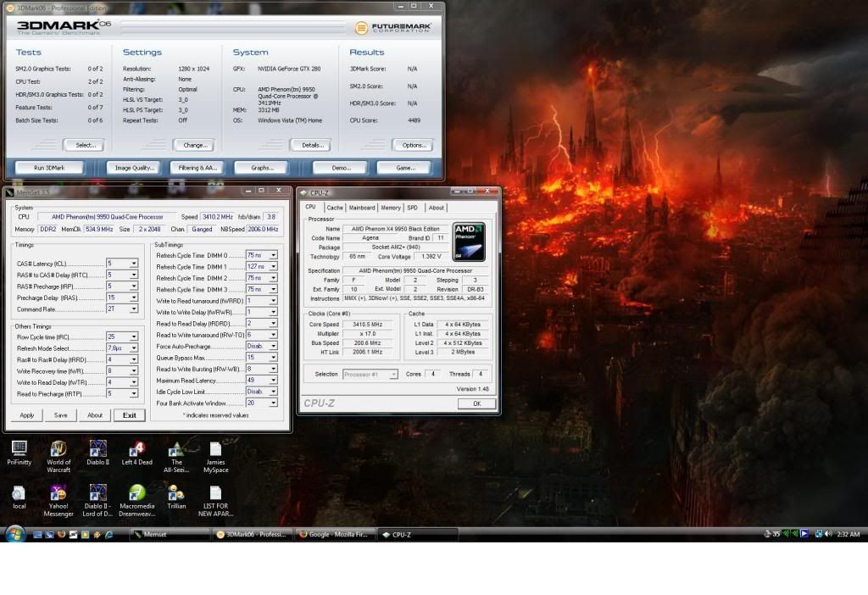Switch to Memset on the taskbar
This screenshot has width=868, height=595.
click(x=169, y=535)
